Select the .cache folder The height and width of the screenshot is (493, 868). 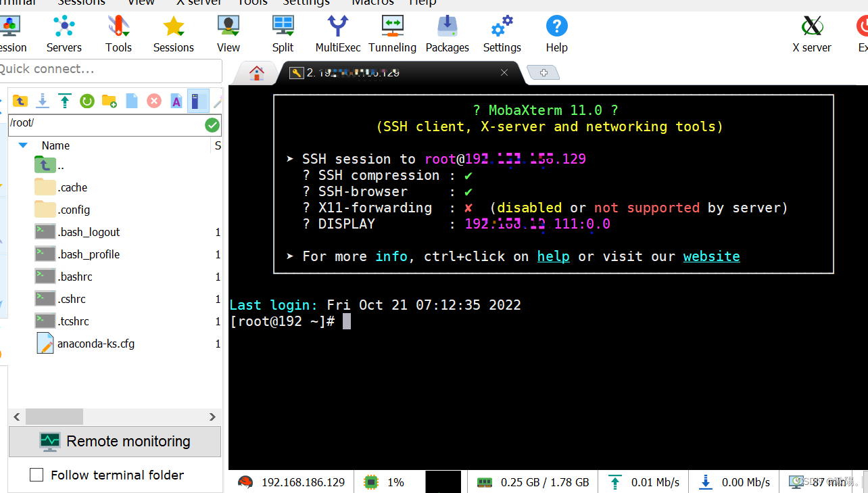click(x=61, y=187)
